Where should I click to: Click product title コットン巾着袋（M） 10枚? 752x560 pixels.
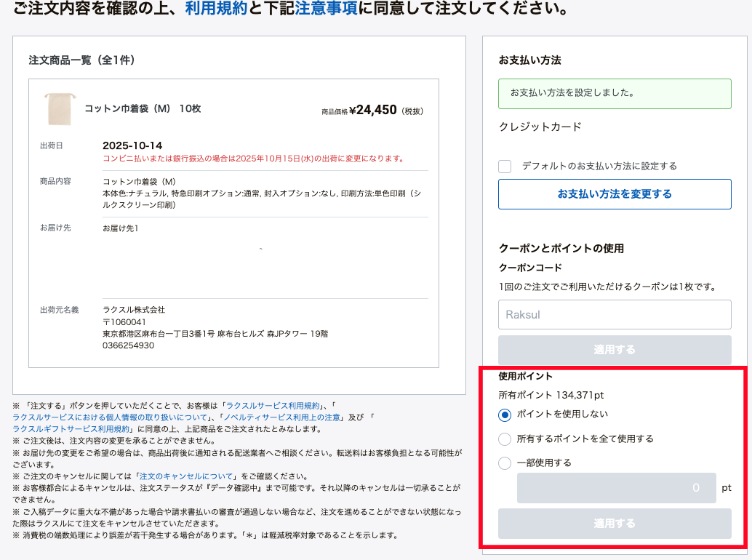[x=143, y=109]
